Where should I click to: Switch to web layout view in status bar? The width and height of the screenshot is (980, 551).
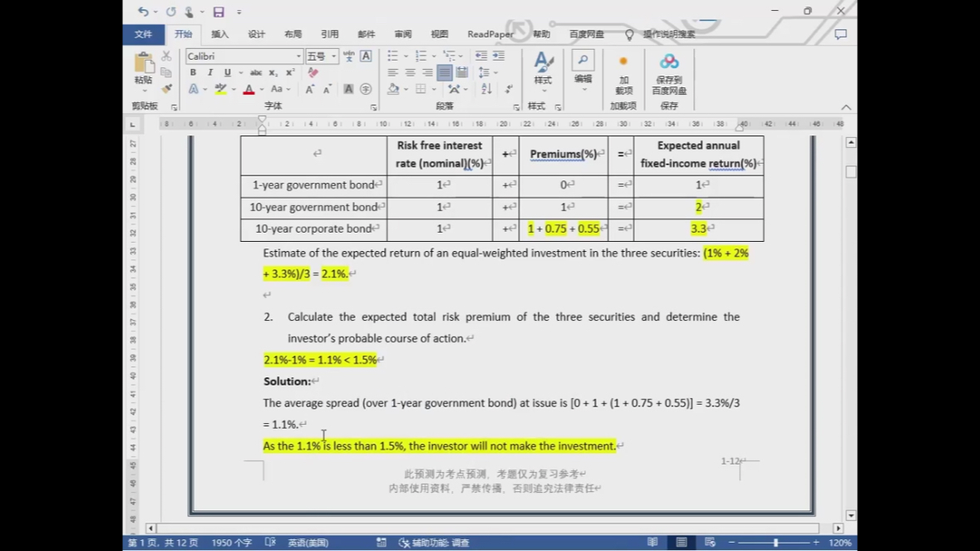pyautogui.click(x=710, y=542)
